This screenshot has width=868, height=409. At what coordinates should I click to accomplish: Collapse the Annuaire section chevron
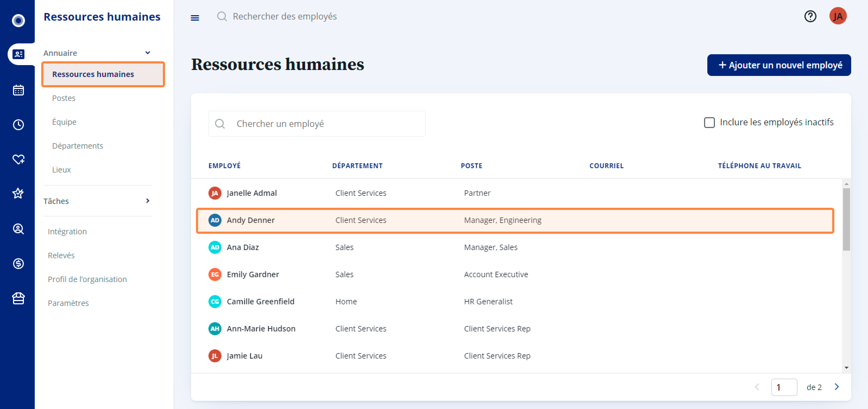[148, 53]
